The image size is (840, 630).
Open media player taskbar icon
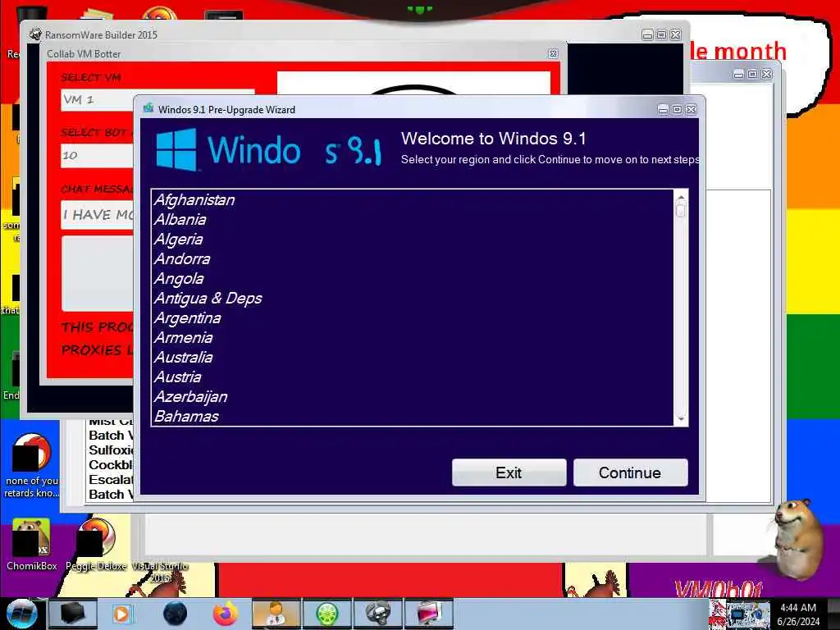click(x=121, y=614)
